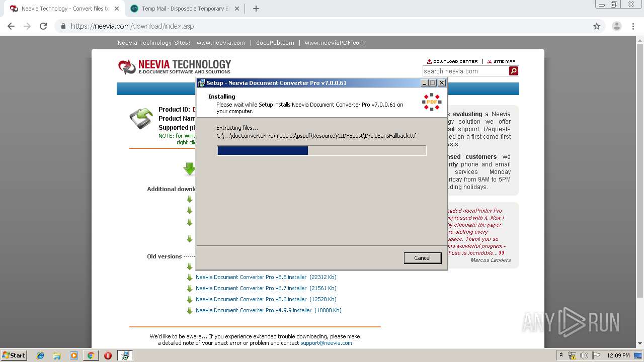Open a new browser tab

click(256, 9)
